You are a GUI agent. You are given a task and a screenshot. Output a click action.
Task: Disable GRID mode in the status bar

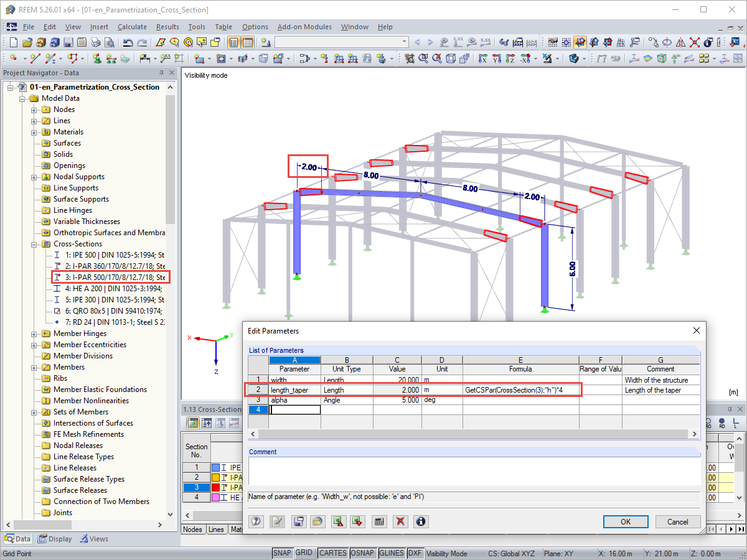(305, 553)
